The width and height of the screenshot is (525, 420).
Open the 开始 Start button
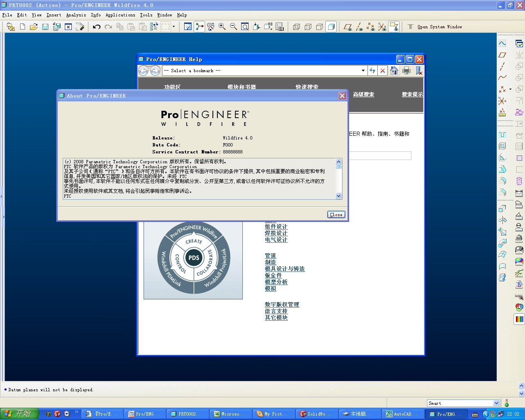19,413
